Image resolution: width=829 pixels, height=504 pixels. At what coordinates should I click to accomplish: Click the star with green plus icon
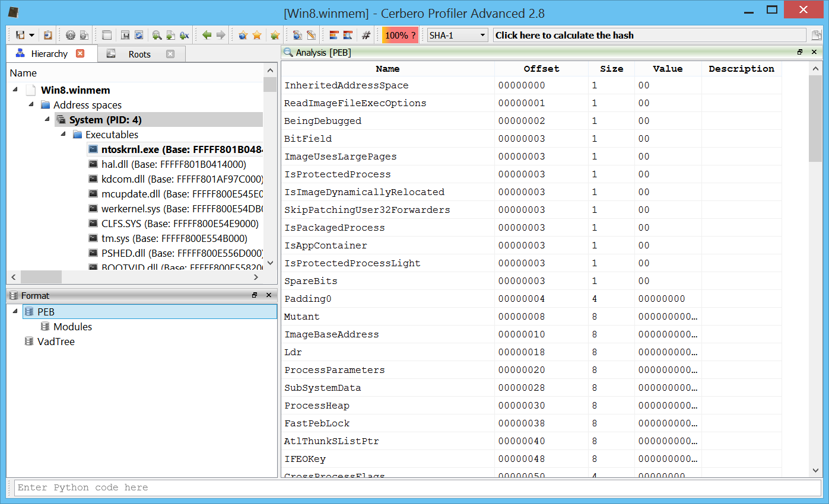pos(274,35)
